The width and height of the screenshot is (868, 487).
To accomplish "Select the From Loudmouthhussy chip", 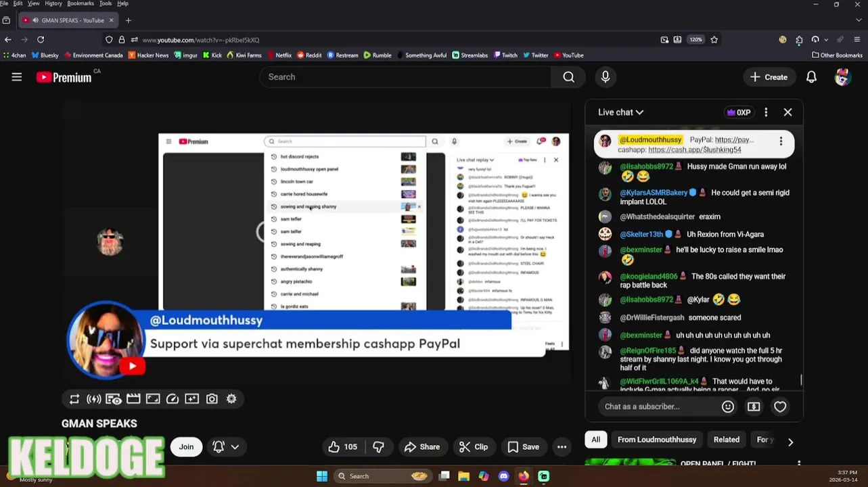I will coord(657,440).
